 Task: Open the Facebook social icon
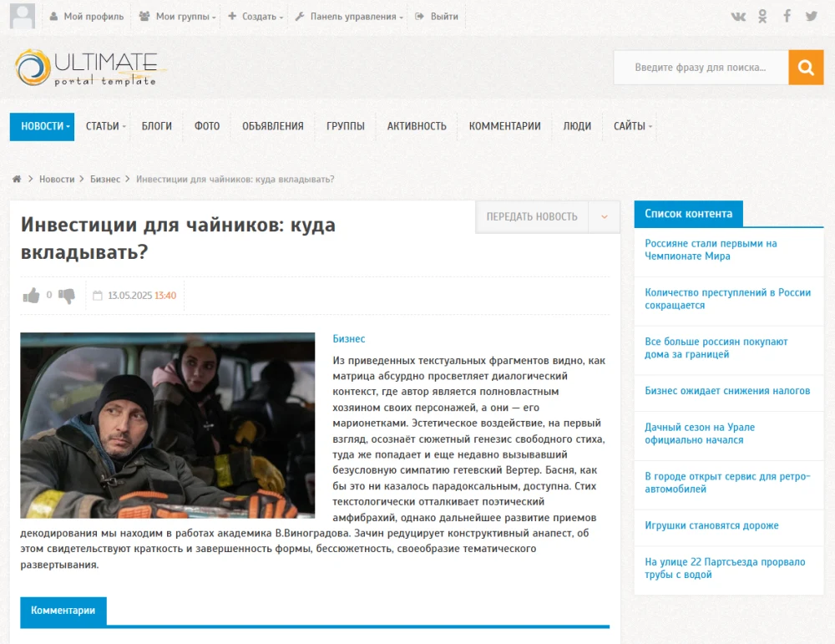[x=787, y=16]
